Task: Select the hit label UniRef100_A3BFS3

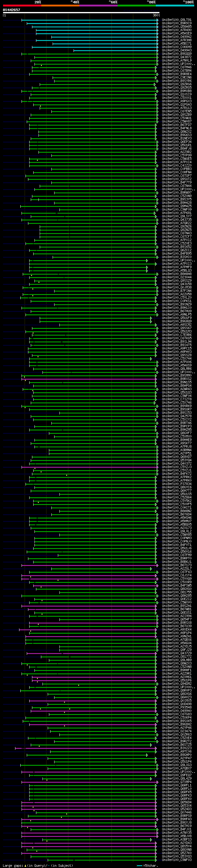Action: coord(176,840)
